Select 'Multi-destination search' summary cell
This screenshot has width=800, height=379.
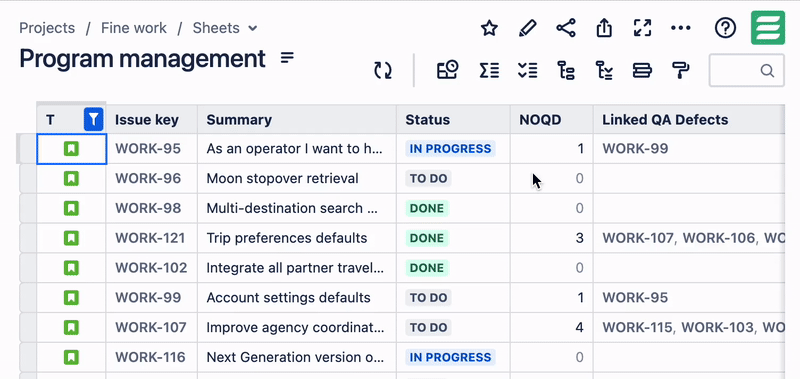click(297, 208)
